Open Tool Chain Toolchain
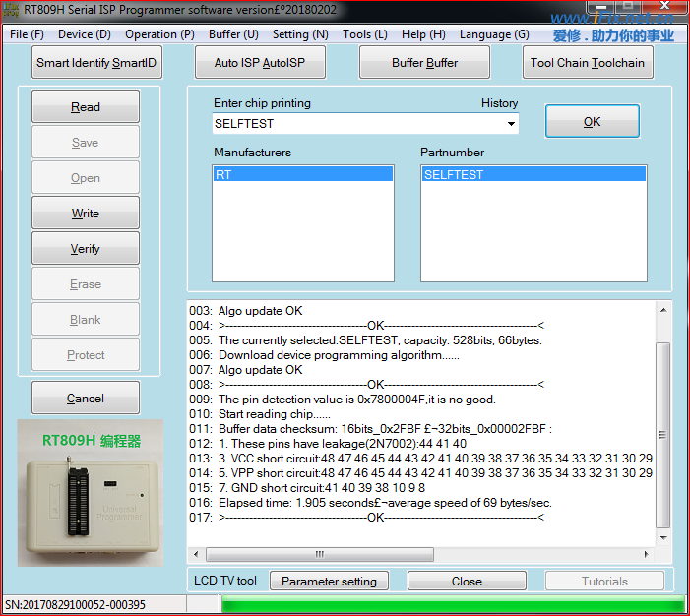The image size is (690, 616). point(588,63)
